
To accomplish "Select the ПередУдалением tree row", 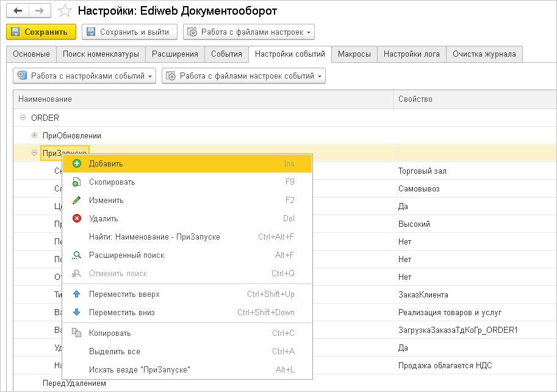I will tap(74, 383).
